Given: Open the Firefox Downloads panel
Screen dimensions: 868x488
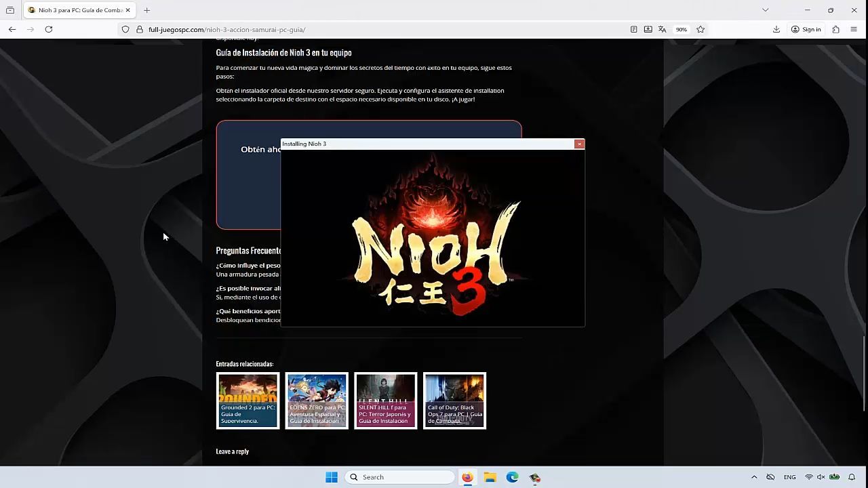Looking at the screenshot, I should coord(776,29).
